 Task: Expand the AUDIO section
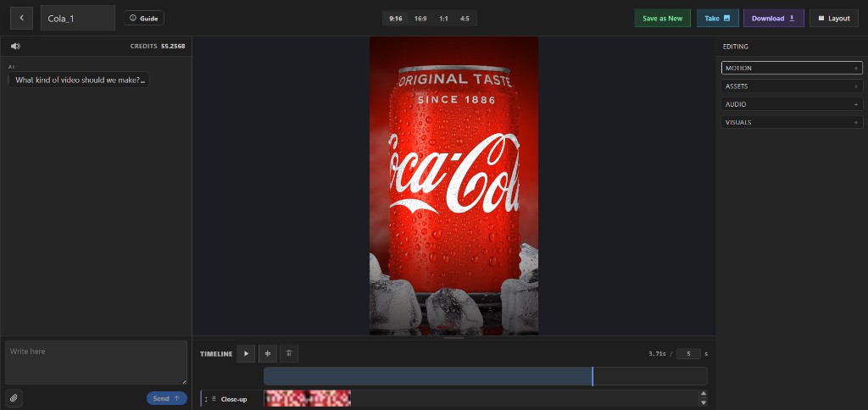792,104
